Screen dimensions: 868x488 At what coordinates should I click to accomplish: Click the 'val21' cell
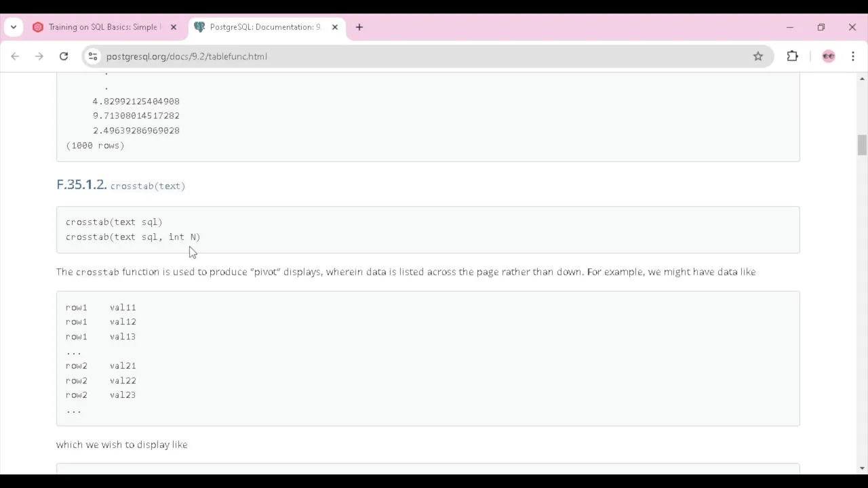pos(123,365)
